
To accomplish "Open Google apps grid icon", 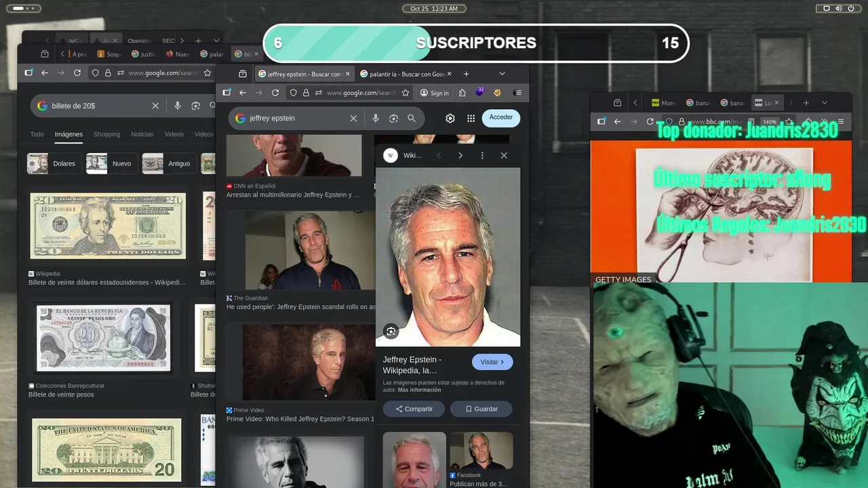I will click(471, 118).
